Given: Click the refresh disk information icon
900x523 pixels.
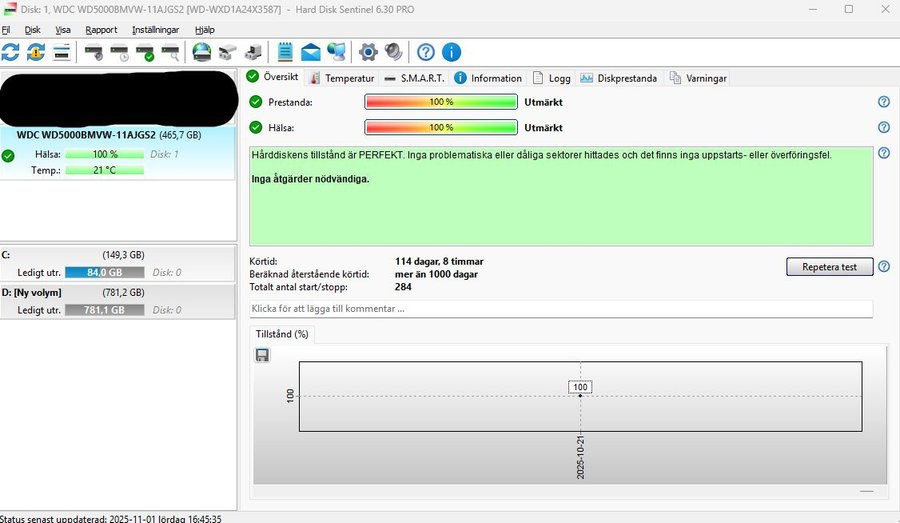Looking at the screenshot, I should click(x=11, y=52).
